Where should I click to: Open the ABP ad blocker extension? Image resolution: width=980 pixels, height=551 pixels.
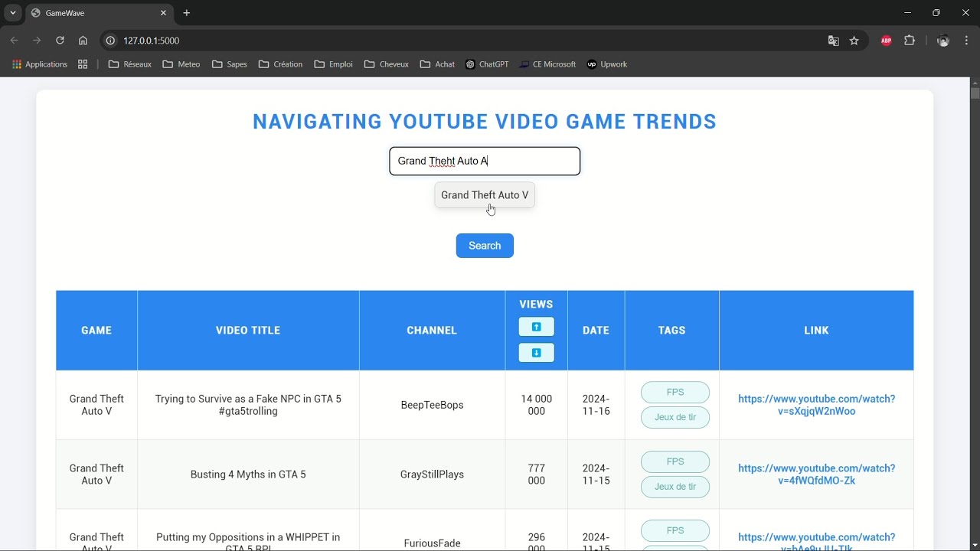pyautogui.click(x=887, y=41)
